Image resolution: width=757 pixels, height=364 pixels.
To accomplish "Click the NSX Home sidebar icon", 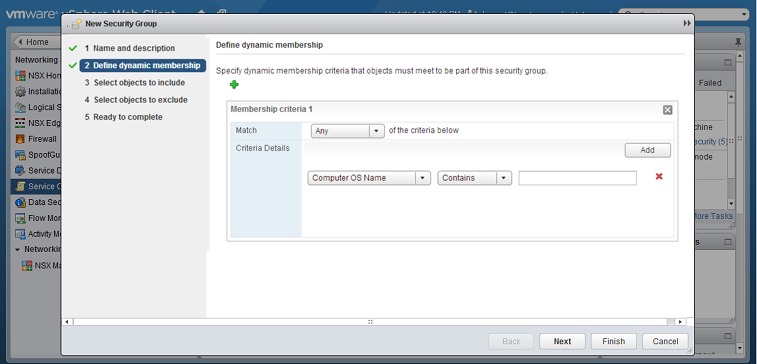I will click(20, 76).
